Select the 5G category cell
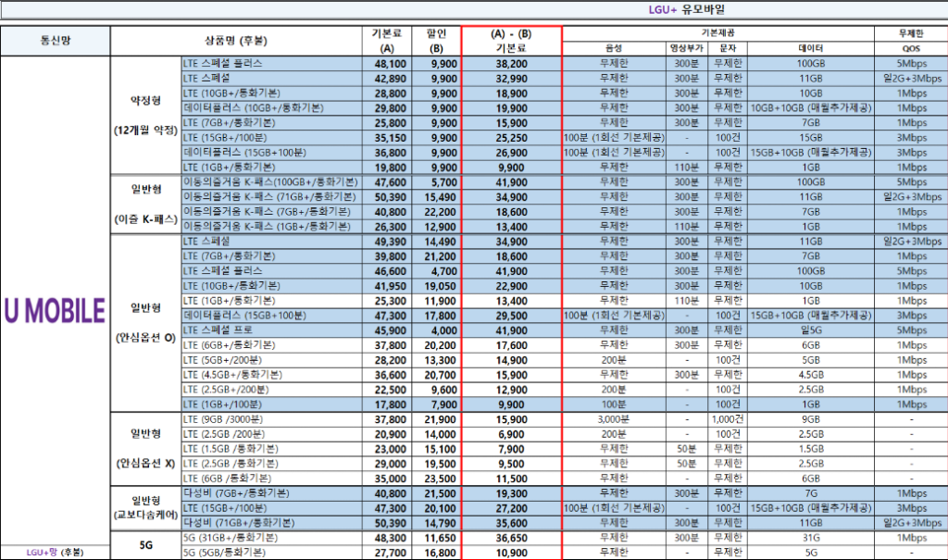Viewport: 948px width, 560px height. (145, 544)
